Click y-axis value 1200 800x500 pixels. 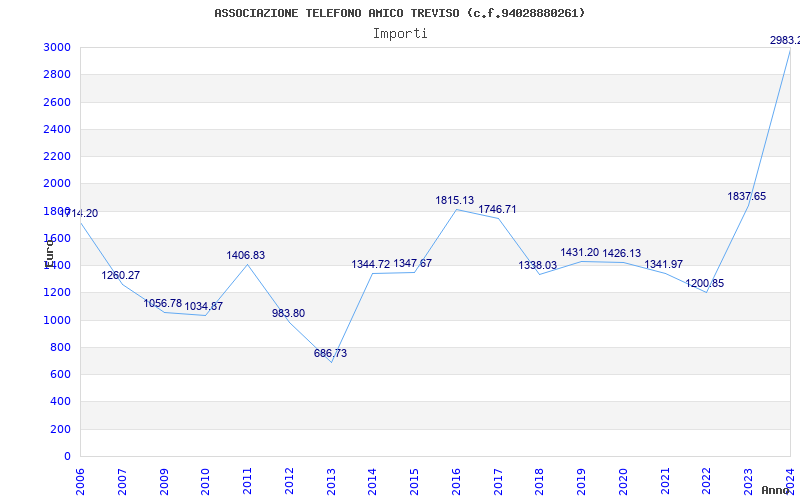click(x=57, y=292)
